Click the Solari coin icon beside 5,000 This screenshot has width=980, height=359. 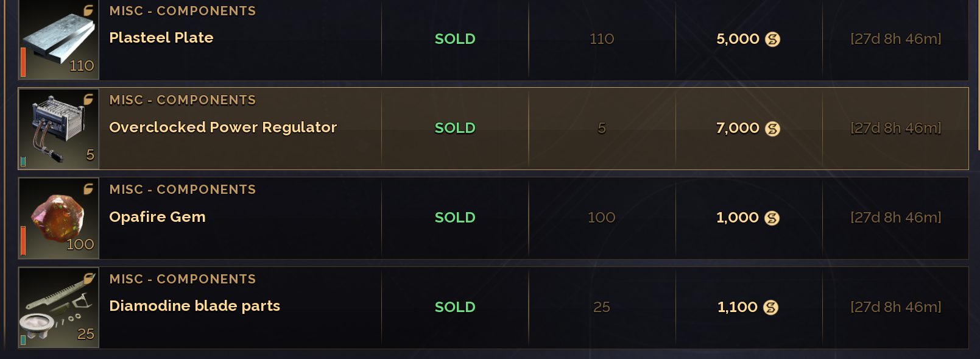click(x=772, y=39)
